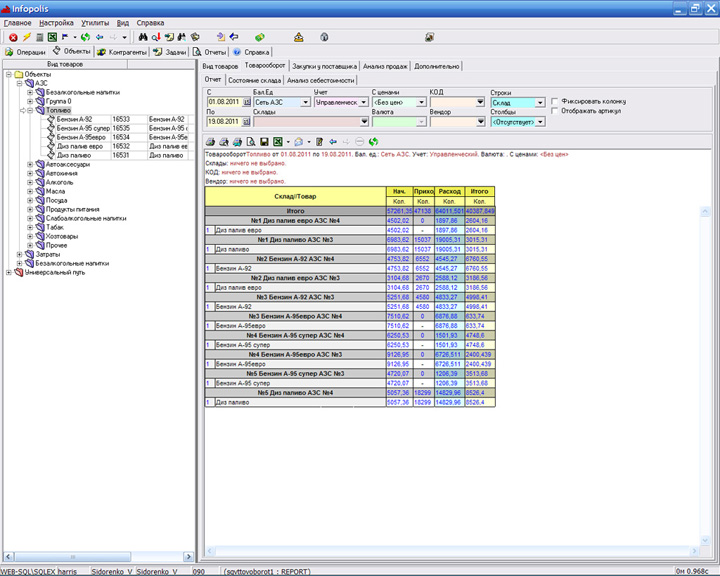Open the 'Строки' dropdown showing Склад
Screen dimensions: 720x576
(540, 103)
